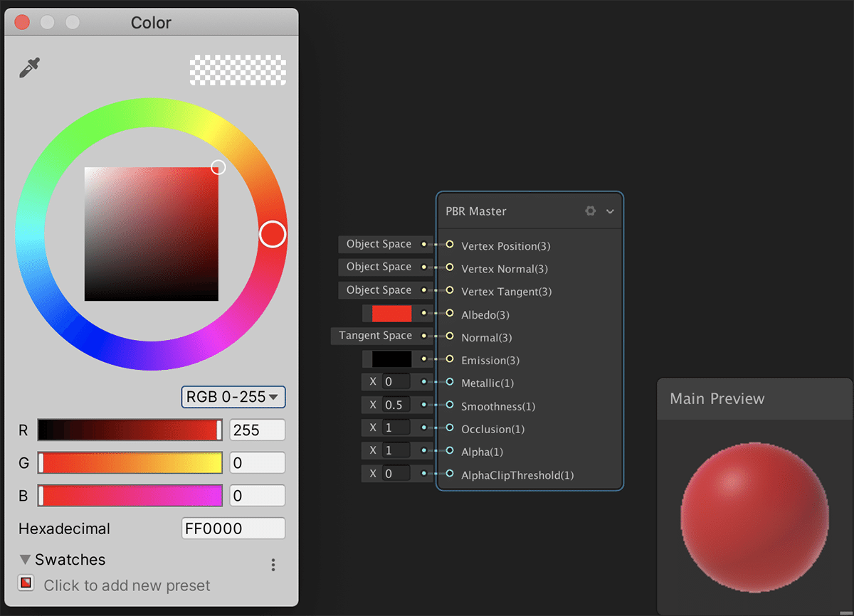This screenshot has height=616, width=854.
Task: Click the Smoothness X value 0.5 field
Action: (396, 405)
